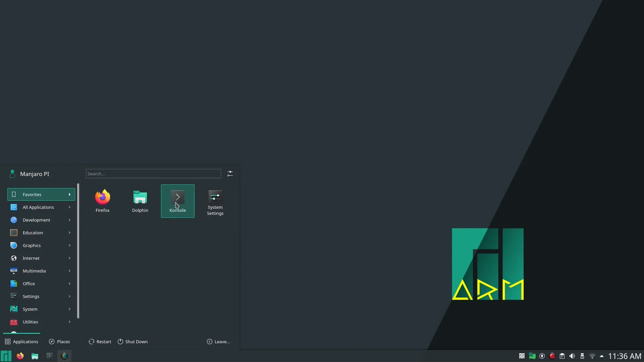Image resolution: width=644 pixels, height=362 pixels.
Task: Open the volume icon in system tray
Action: pyautogui.click(x=572, y=356)
